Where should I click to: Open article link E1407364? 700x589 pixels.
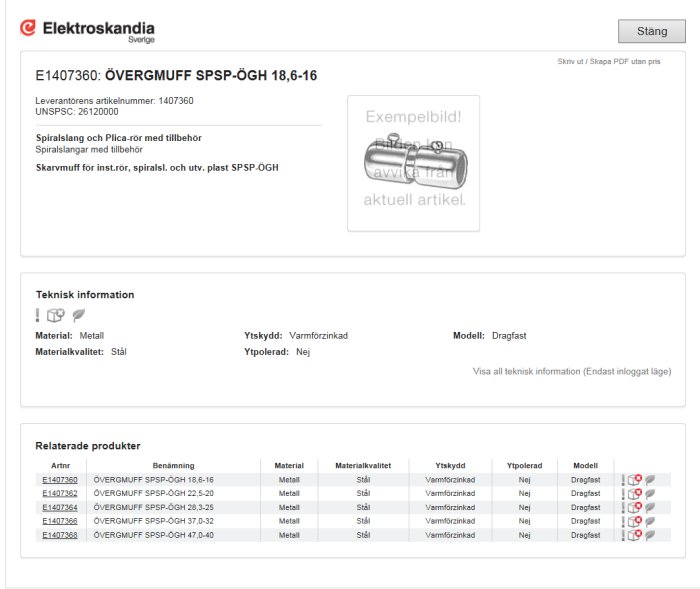pos(60,508)
